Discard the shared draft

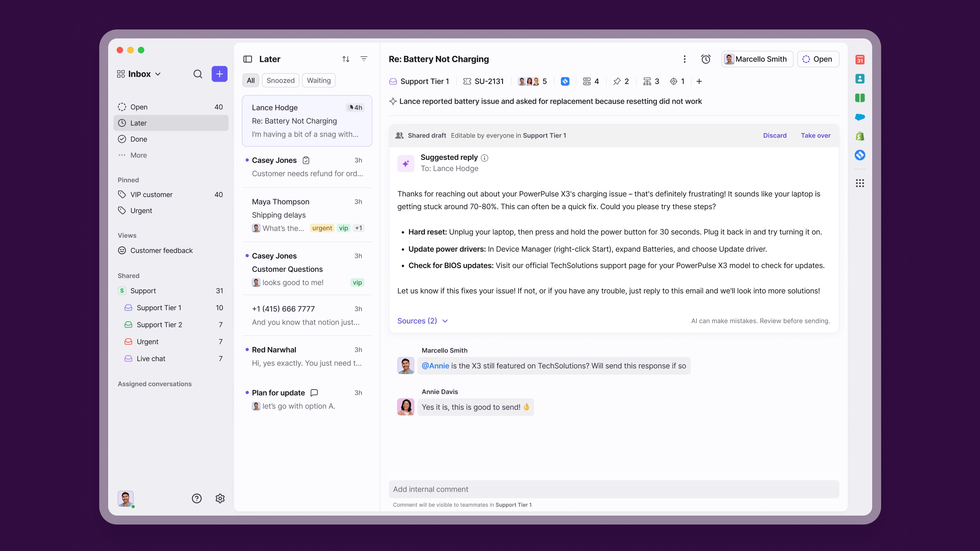tap(775, 135)
